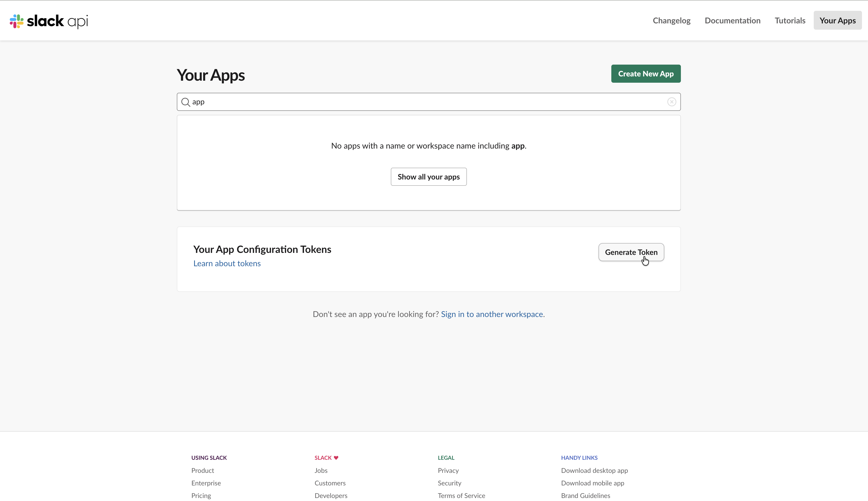Open the Security footer link

tap(449, 483)
